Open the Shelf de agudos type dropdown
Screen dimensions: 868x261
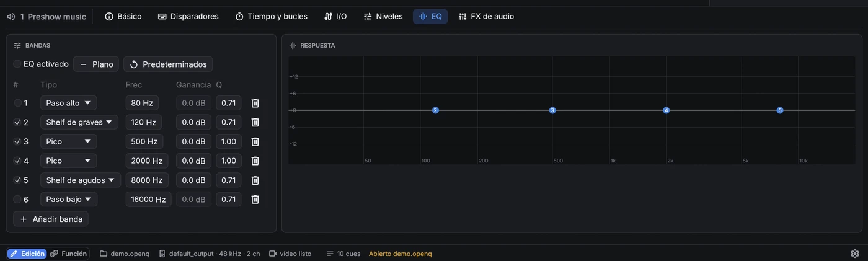[81, 180]
